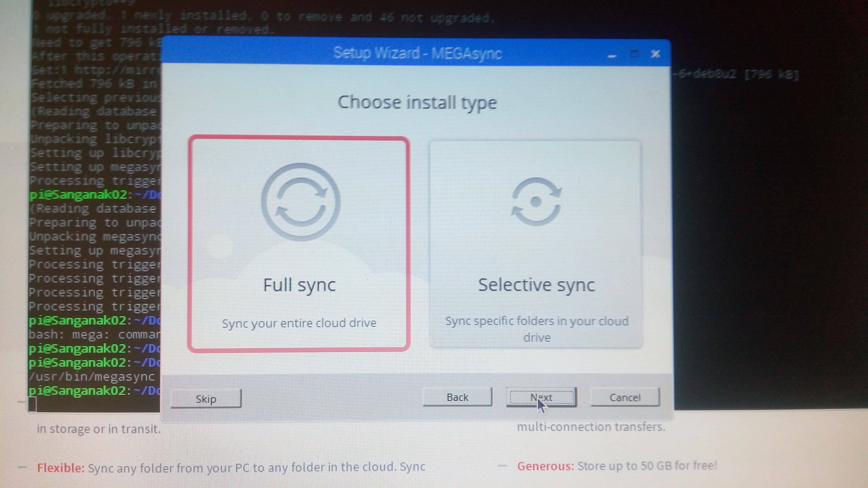The width and height of the screenshot is (868, 488).
Task: Click the 'Flexible:' text on the webpage
Action: (x=61, y=468)
